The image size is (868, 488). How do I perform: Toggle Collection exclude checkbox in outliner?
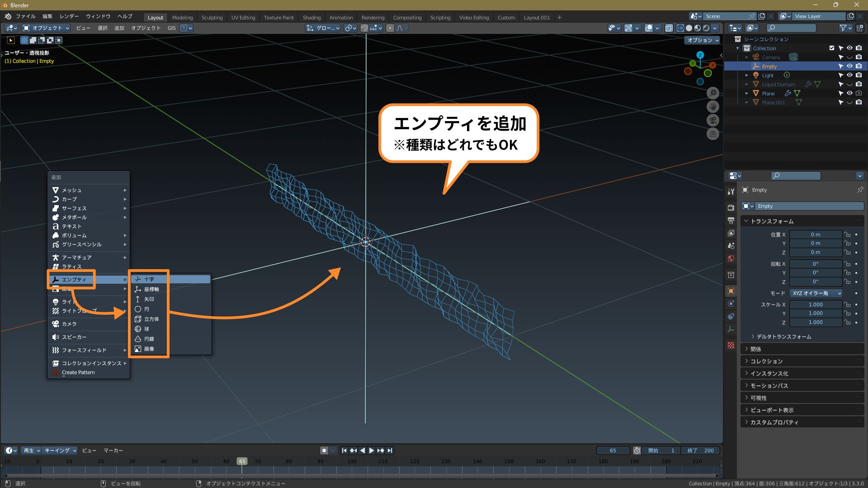pyautogui.click(x=831, y=48)
